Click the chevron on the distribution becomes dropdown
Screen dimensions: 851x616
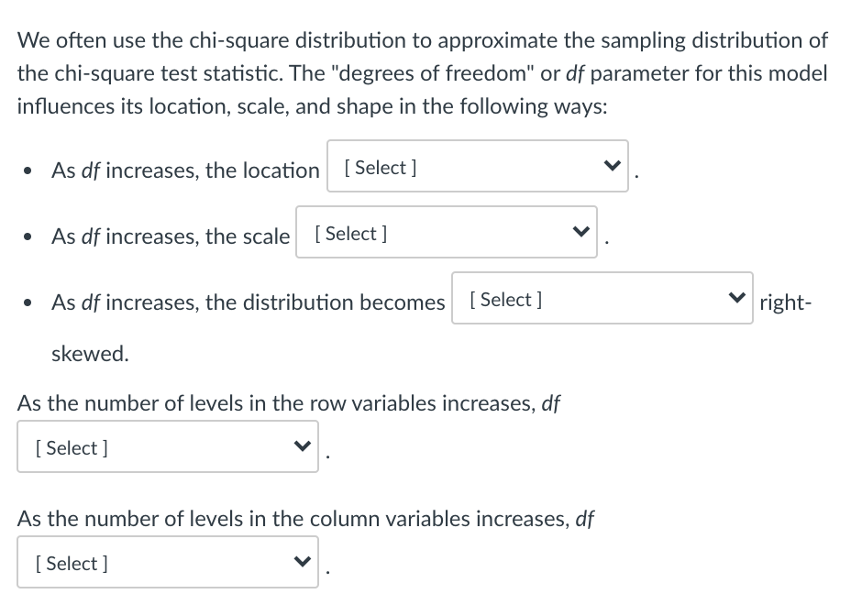point(737,298)
